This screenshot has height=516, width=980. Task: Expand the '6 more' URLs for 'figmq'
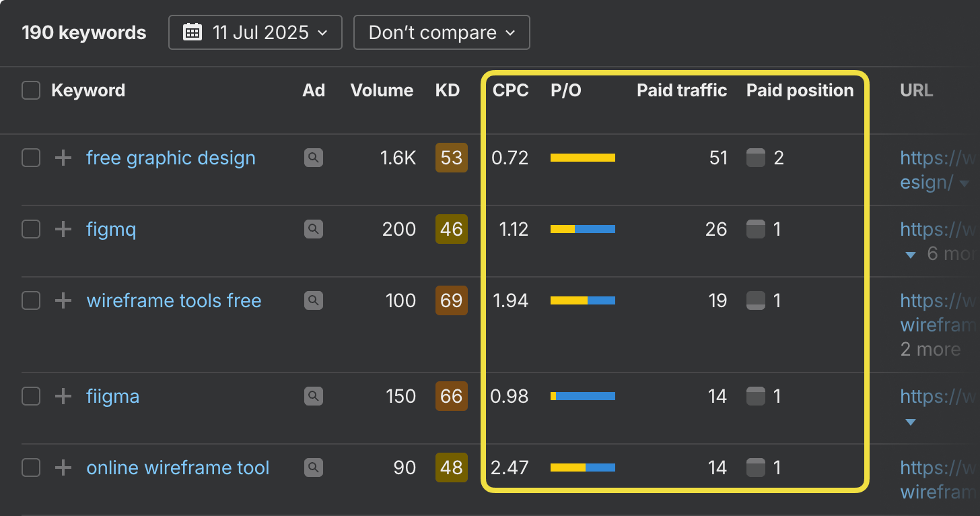(x=940, y=255)
